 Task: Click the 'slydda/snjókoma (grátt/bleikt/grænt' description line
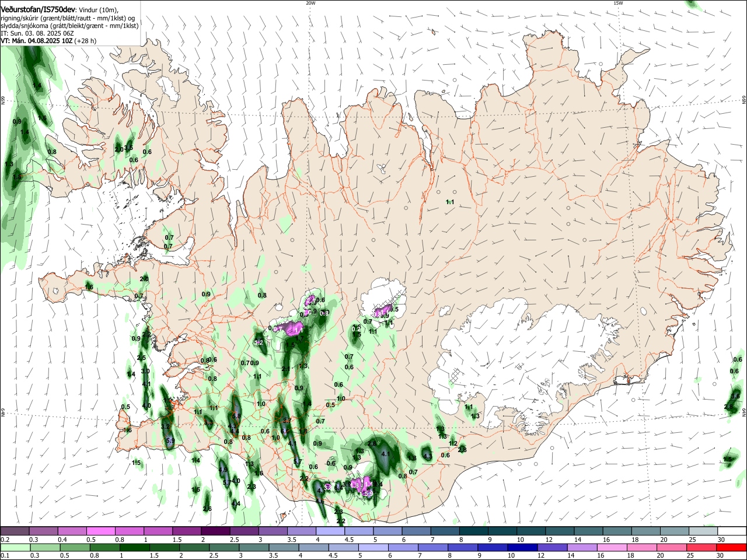click(69, 26)
